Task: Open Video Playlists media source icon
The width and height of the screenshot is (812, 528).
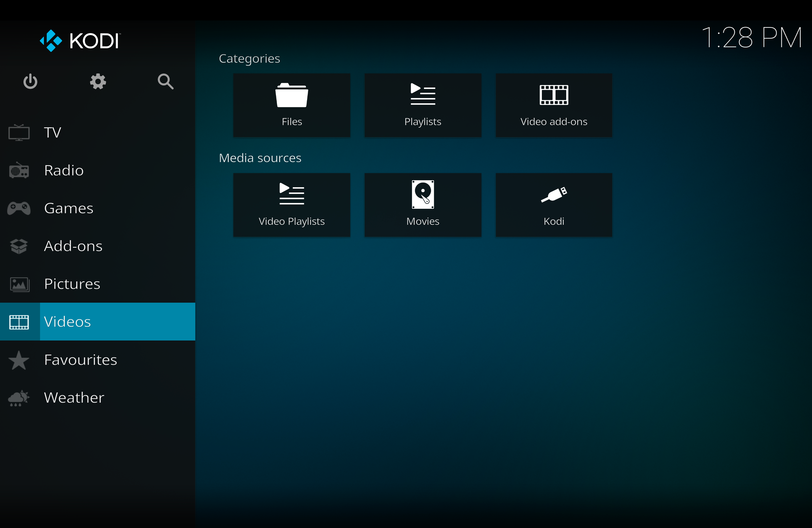Action: 292,194
